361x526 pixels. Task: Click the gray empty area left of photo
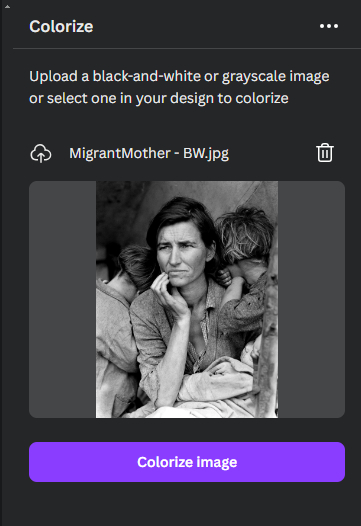pyautogui.click(x=62, y=300)
